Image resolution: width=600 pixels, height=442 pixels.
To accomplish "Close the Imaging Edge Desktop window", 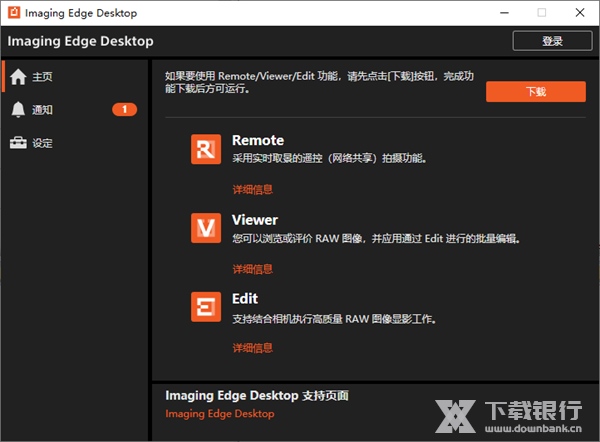I will 581,13.
